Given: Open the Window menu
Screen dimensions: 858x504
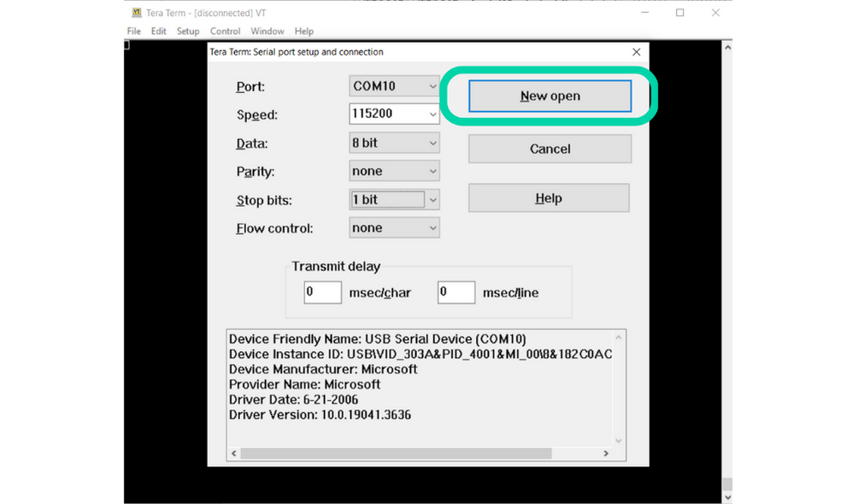Looking at the screenshot, I should pos(267,32).
